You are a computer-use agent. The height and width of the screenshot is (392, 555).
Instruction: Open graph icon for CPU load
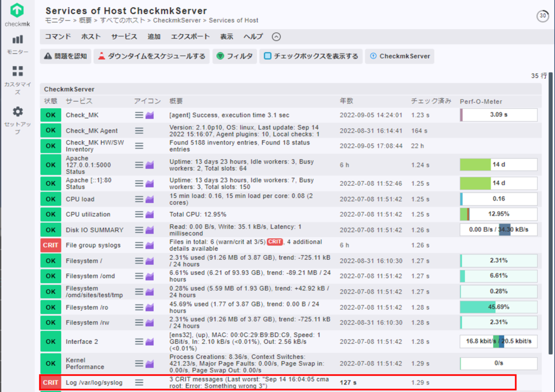click(x=150, y=199)
